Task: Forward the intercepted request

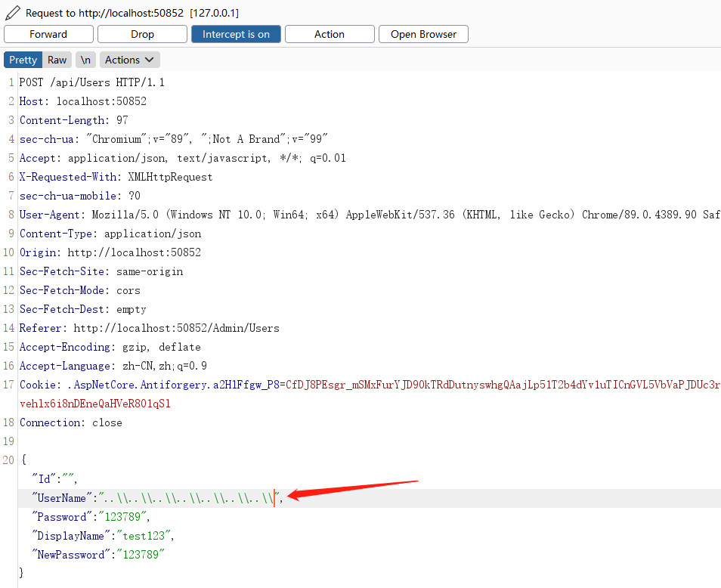Action: (48, 34)
